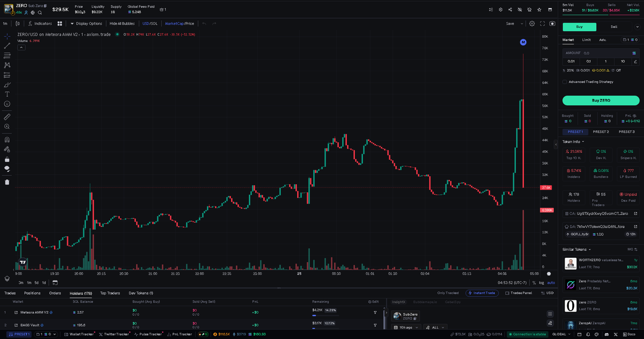Open candlestick chart style selector
Image resolution: width=644 pixels, height=339 pixels.
click(x=18, y=24)
